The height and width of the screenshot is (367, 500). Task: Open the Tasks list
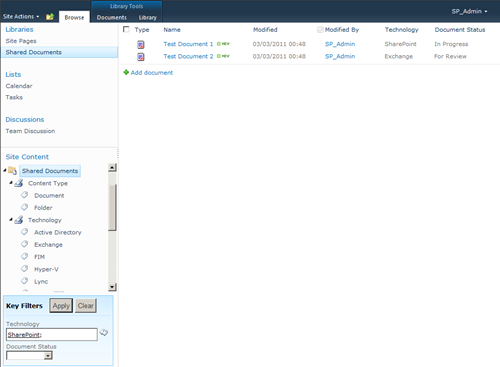[x=14, y=97]
